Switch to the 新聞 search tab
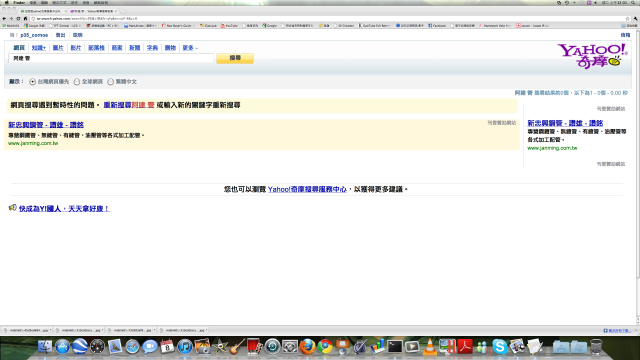640x360 pixels. [134, 48]
